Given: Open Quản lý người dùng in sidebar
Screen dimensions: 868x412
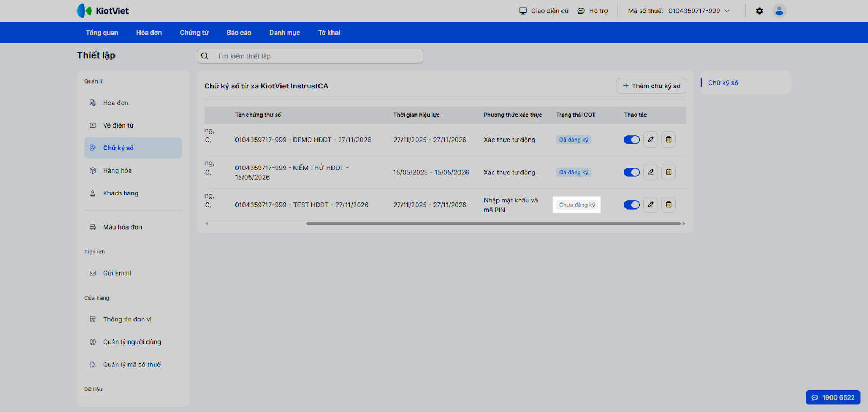Looking at the screenshot, I should (132, 342).
